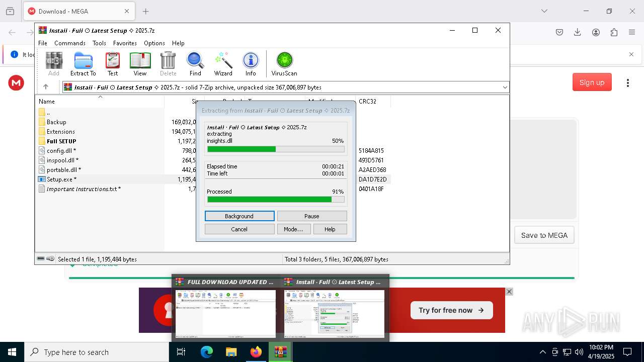Select the Backup folder
This screenshot has width=644, height=362.
(x=56, y=122)
